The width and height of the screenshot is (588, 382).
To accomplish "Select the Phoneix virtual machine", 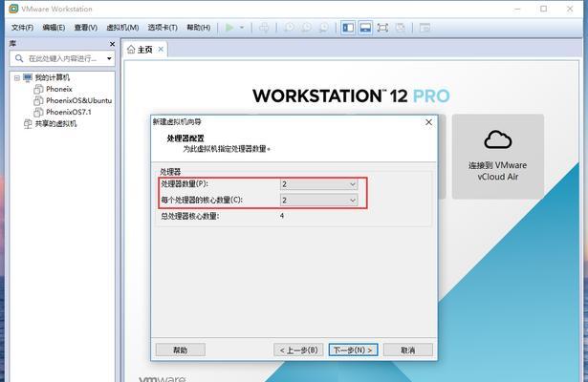I will tap(59, 89).
